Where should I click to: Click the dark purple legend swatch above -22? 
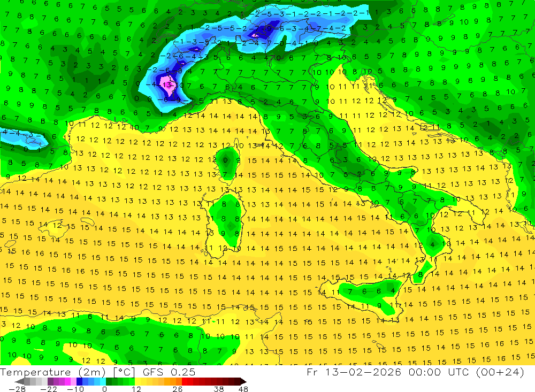coord(50,381)
